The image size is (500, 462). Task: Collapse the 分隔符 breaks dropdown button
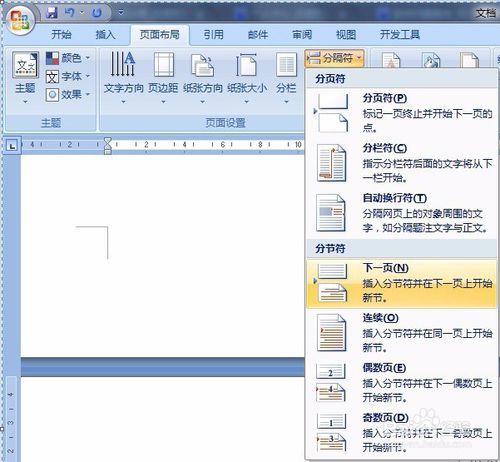334,58
